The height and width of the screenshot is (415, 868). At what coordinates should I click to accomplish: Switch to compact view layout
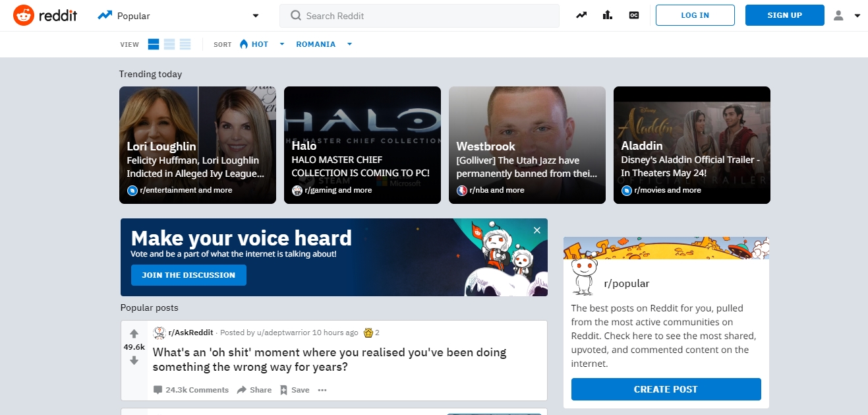185,44
